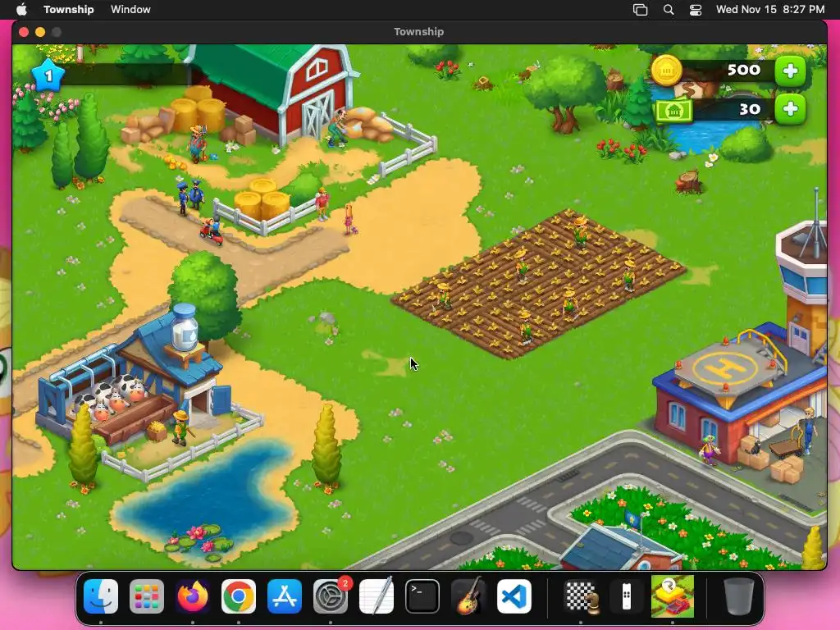The height and width of the screenshot is (630, 840).
Task: Launch GarageBand from the dock
Action: pos(468,596)
